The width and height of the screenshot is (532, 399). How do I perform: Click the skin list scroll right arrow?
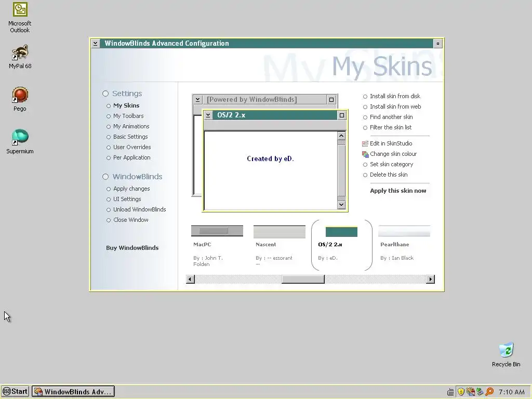430,279
